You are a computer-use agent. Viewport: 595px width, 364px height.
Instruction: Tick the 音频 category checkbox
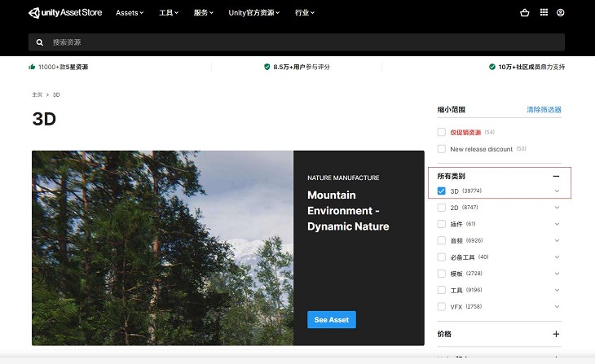442,241
